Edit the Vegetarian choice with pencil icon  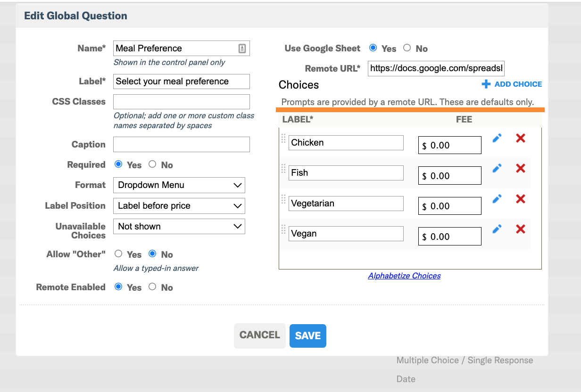(497, 199)
